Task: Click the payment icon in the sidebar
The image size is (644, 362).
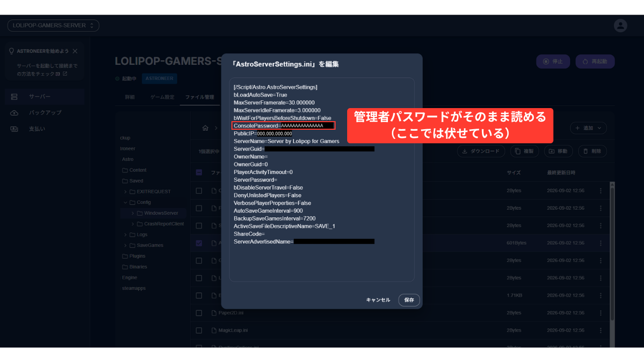Action: coord(14,129)
